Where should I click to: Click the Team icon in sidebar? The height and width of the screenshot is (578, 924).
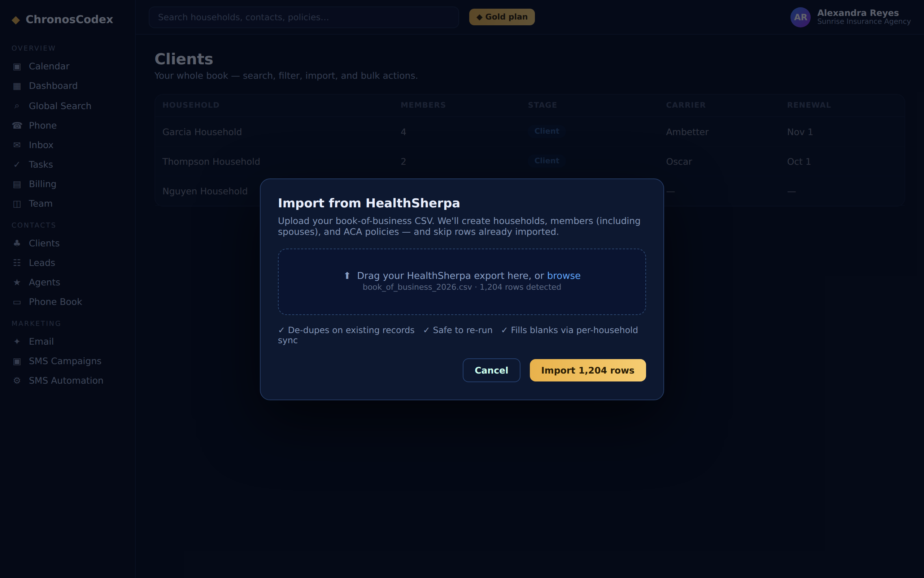[17, 204]
